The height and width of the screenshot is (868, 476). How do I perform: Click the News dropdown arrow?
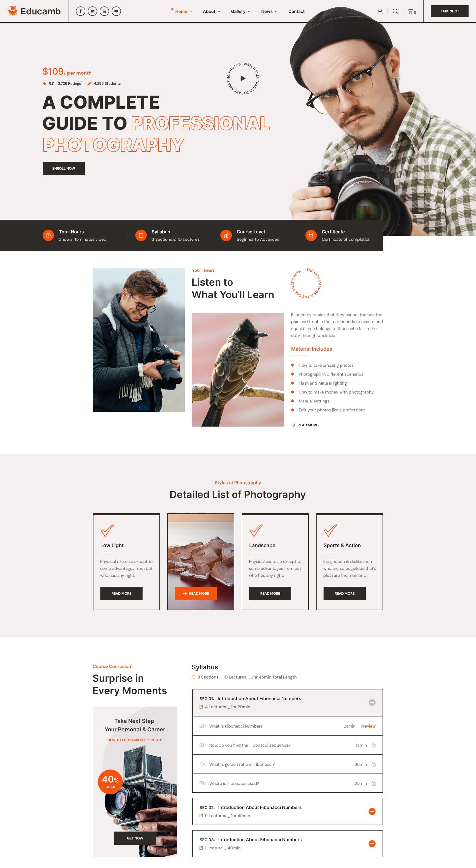(x=276, y=11)
